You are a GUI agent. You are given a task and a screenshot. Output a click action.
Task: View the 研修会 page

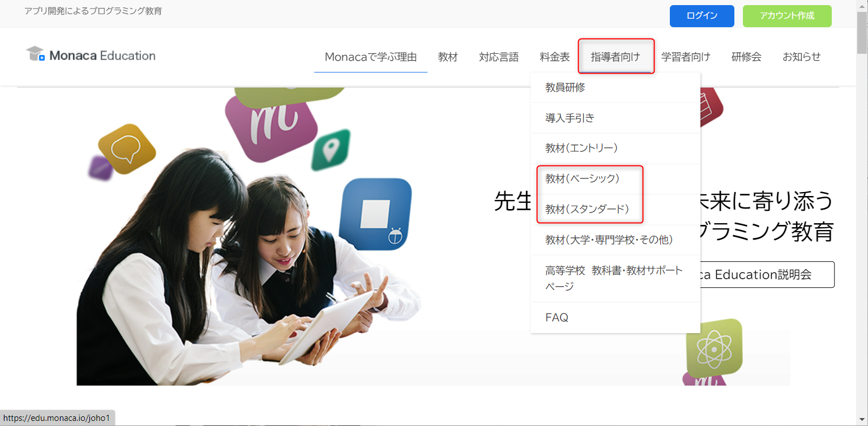746,57
